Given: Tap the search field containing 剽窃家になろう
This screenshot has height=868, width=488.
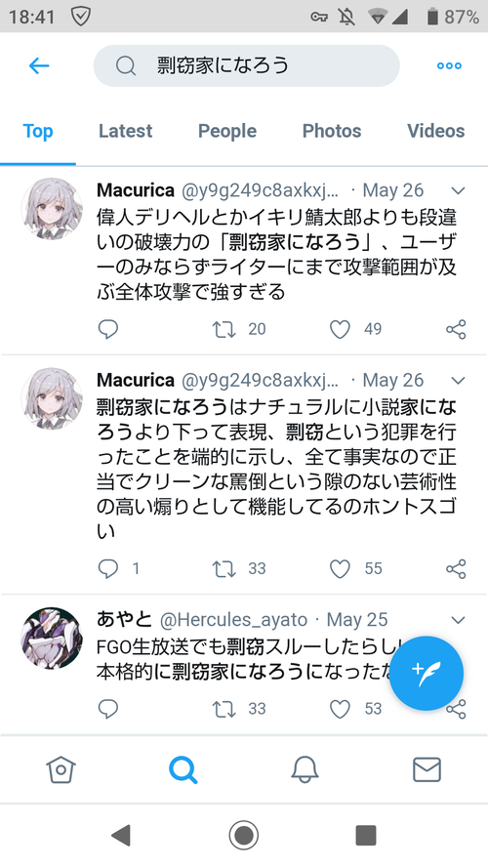Looking at the screenshot, I should click(246, 65).
